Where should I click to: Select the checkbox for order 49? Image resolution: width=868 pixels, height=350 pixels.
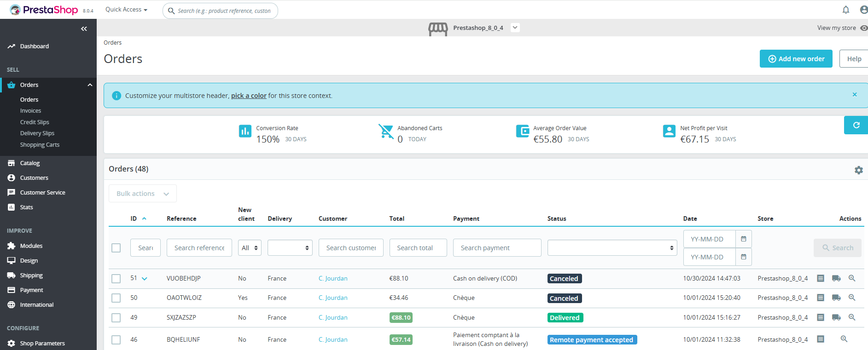(x=116, y=318)
